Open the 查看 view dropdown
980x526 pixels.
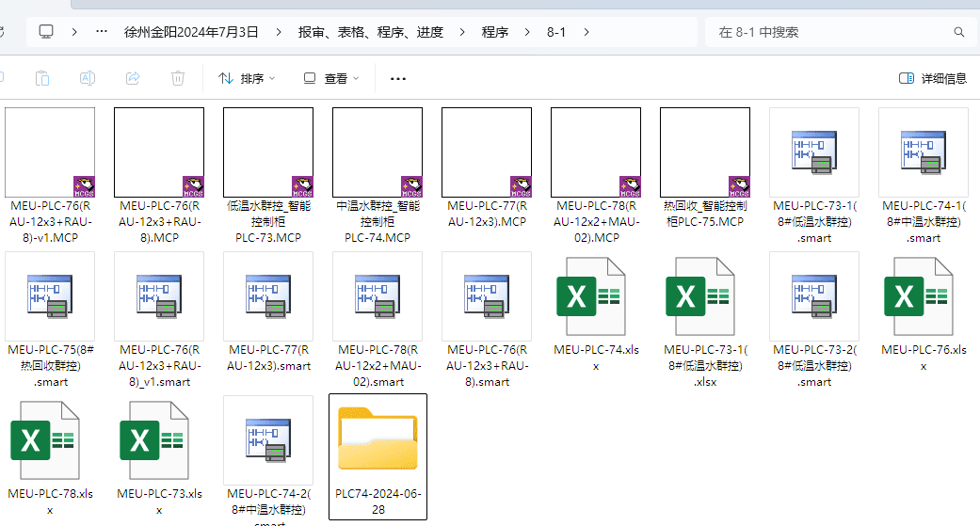click(331, 78)
